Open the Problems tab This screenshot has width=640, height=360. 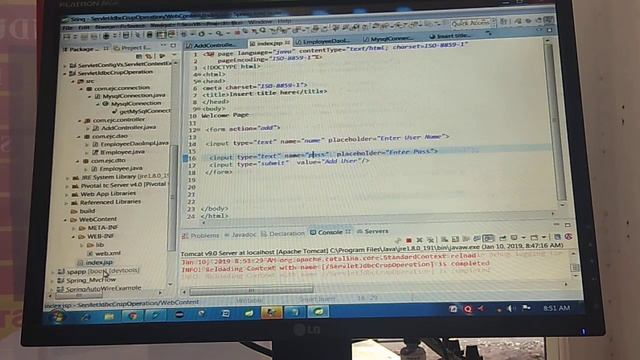pos(201,236)
